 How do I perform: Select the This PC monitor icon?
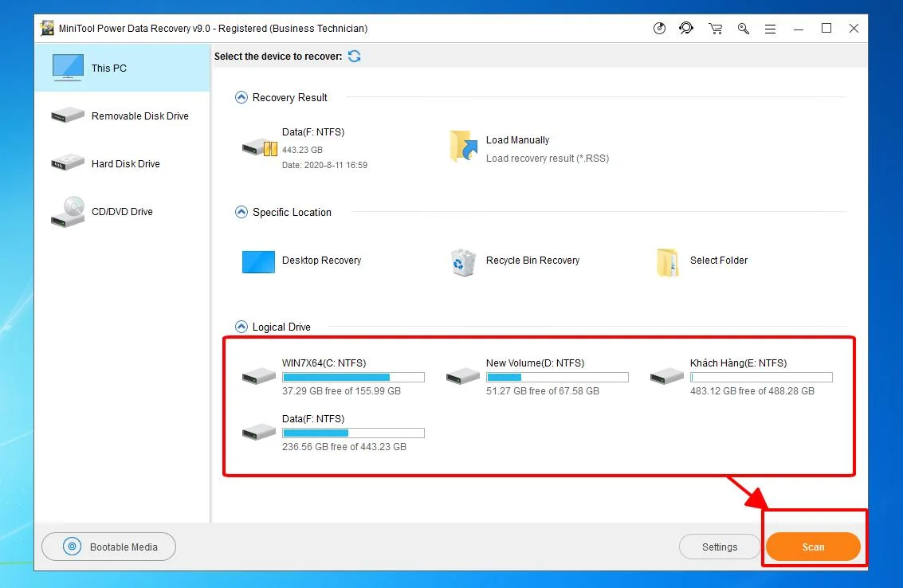pos(68,68)
